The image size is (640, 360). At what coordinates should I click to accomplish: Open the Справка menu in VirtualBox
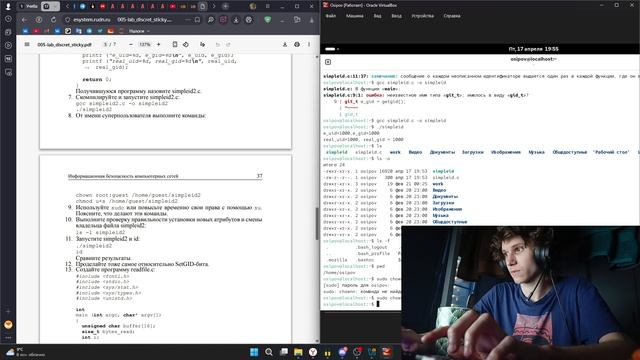(x=452, y=16)
